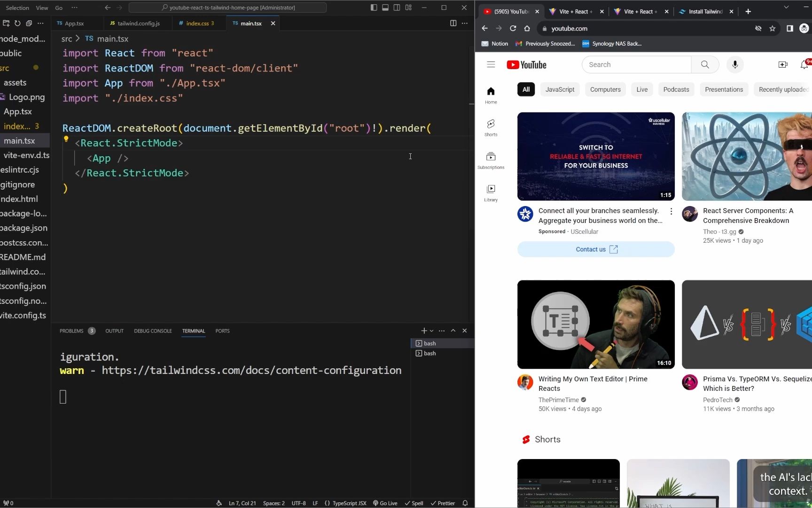Open YouTube hamburger guide menu

(491, 64)
